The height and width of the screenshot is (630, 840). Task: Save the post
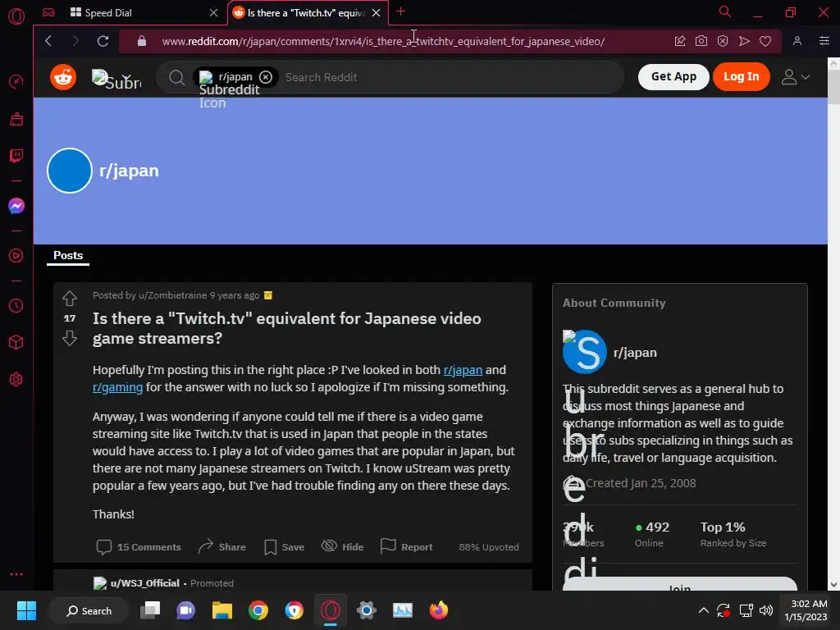click(x=285, y=547)
